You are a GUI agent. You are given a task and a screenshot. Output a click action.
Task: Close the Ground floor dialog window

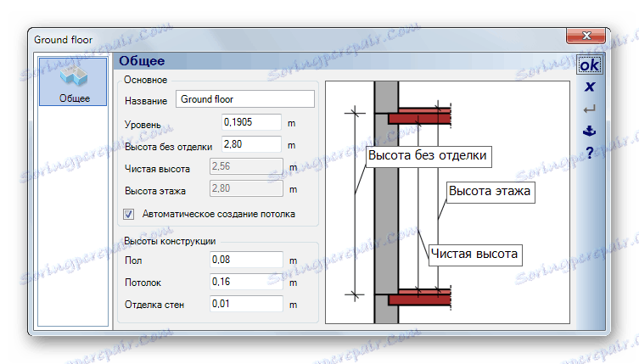[x=586, y=36]
